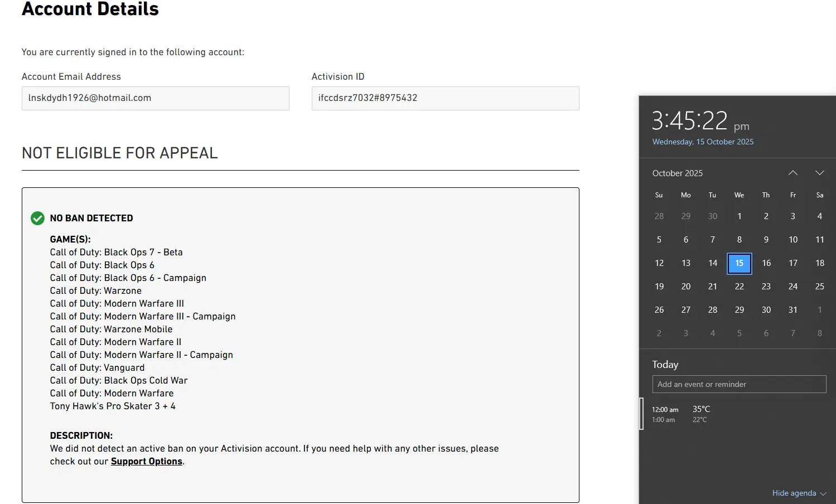Click Call of Duty: Black Ops Cold War
This screenshot has width=836, height=504.
119,380
